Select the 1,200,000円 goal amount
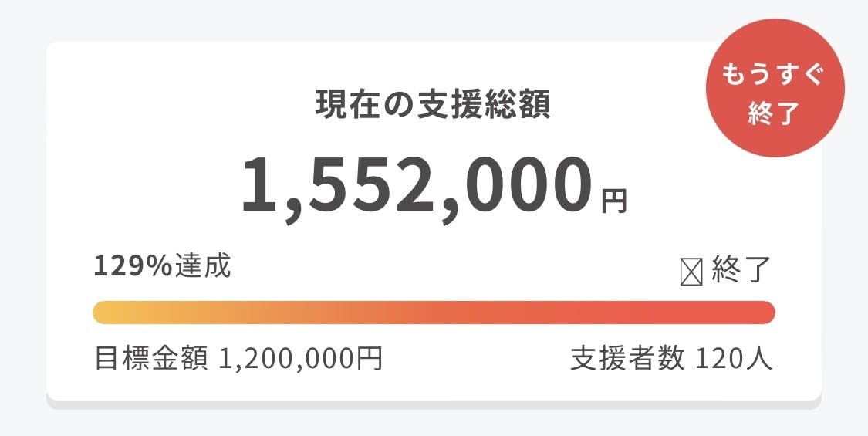This screenshot has height=436, width=868. click(301, 359)
